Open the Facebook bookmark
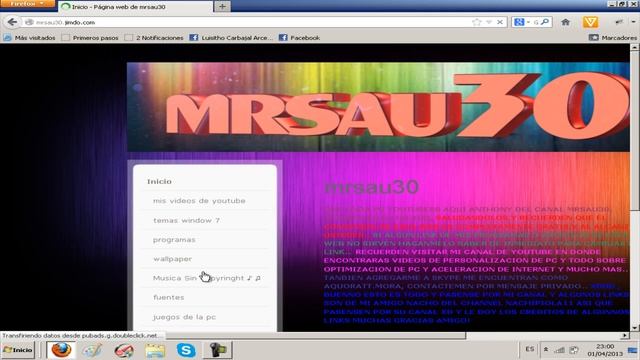The image size is (640, 360). pyautogui.click(x=300, y=38)
